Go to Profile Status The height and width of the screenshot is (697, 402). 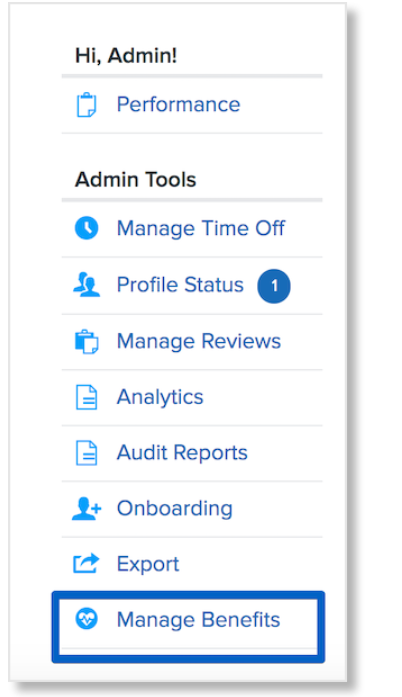pyautogui.click(x=180, y=284)
